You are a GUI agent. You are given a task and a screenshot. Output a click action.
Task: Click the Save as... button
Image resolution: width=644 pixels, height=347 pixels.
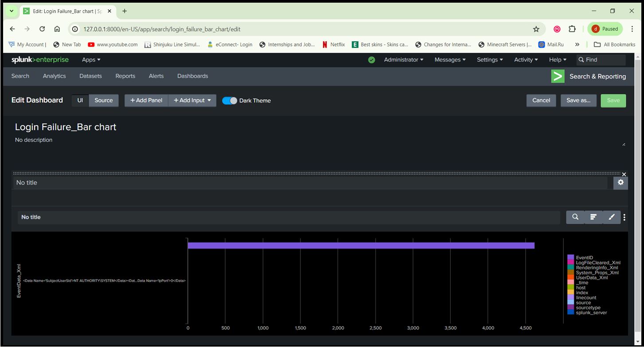(578, 101)
